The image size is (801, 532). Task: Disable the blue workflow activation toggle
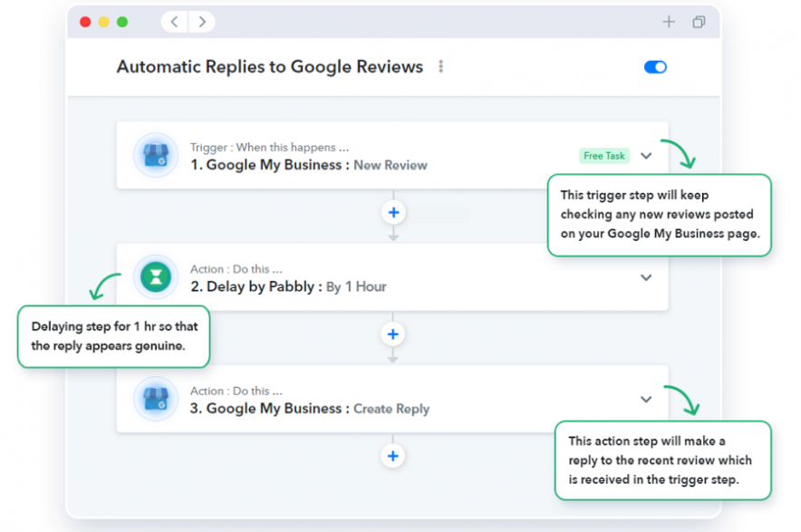point(654,66)
